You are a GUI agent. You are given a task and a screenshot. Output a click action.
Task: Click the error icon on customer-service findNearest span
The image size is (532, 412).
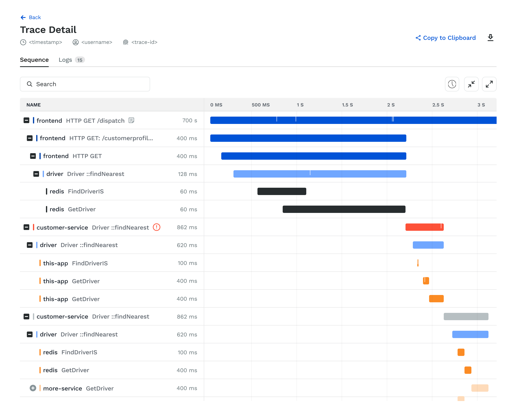point(157,227)
